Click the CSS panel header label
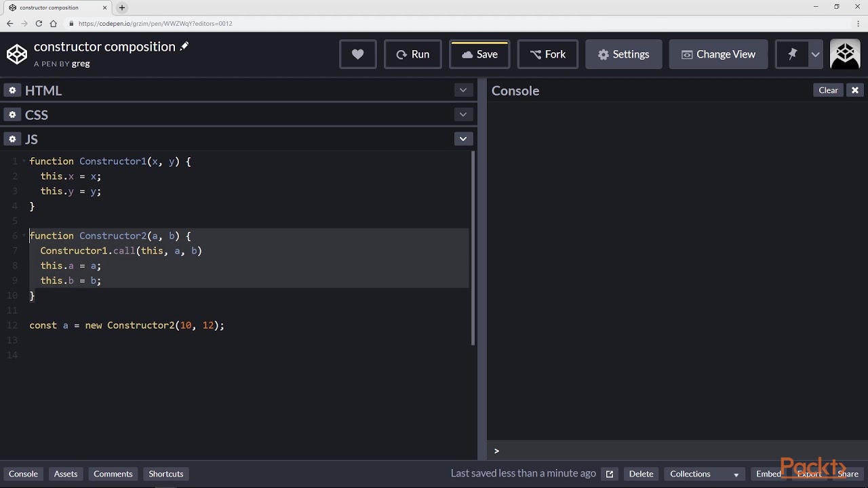 [x=37, y=115]
